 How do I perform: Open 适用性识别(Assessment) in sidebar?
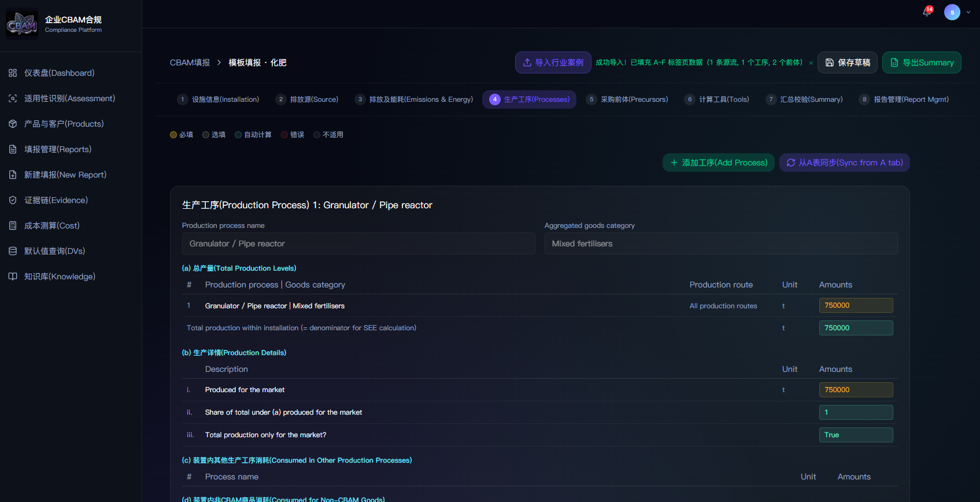(71, 98)
